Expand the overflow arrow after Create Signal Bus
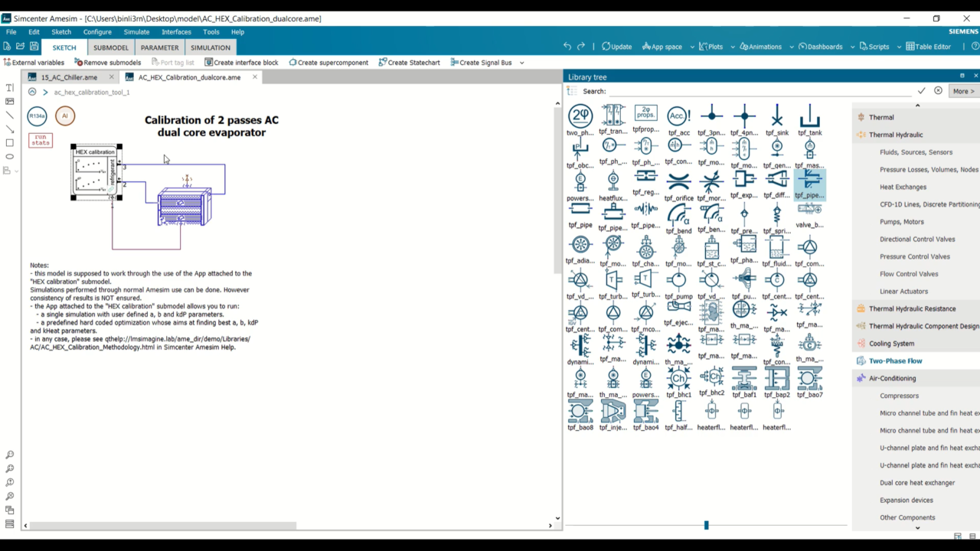Viewport: 980px width, 551px height. click(522, 63)
